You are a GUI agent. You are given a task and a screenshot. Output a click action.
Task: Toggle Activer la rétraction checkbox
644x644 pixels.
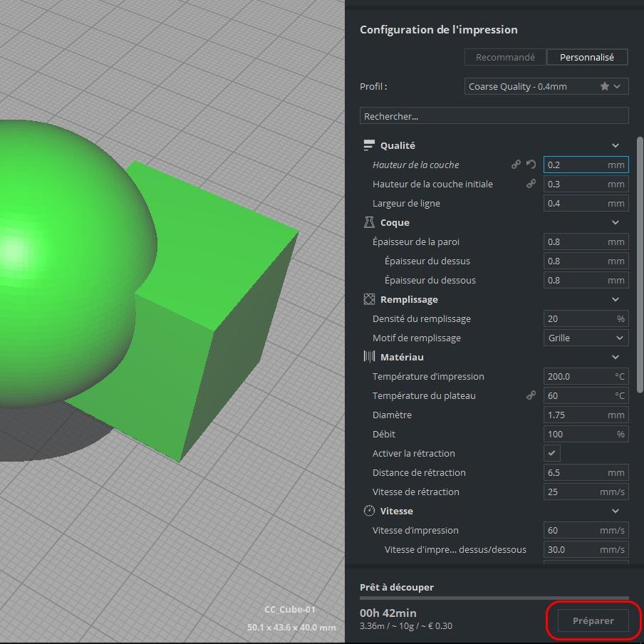point(551,453)
